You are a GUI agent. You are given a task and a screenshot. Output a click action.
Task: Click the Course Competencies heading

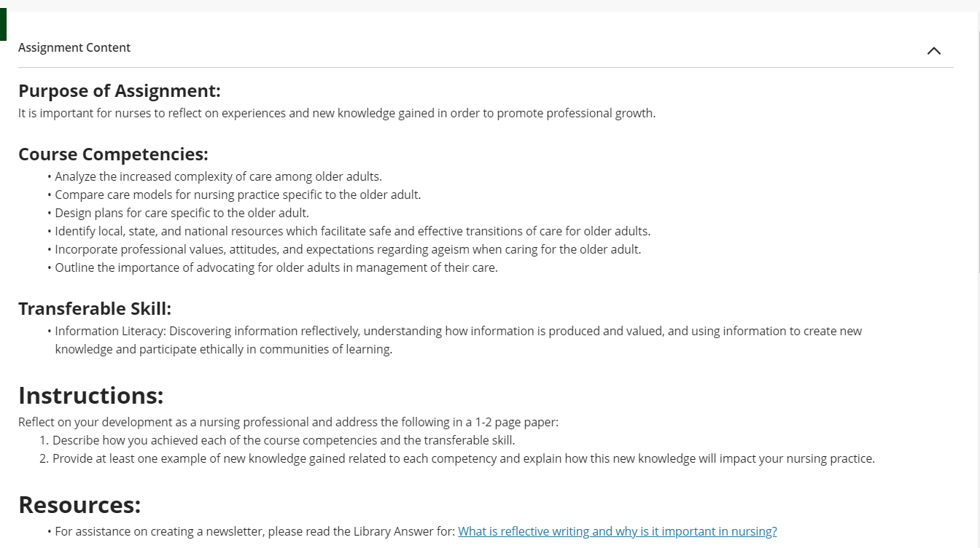113,154
